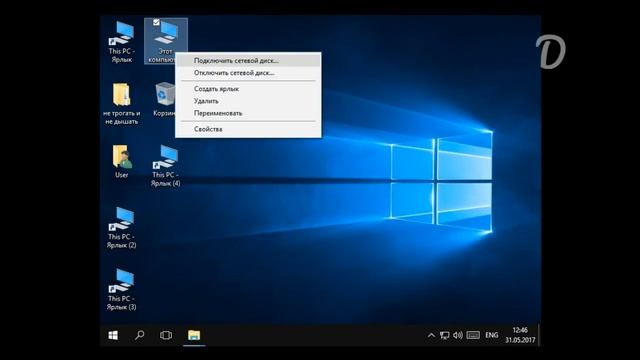Select the 'This PC - Ярлык (3)' shortcut
The height and width of the screenshot is (360, 640).
point(121,290)
